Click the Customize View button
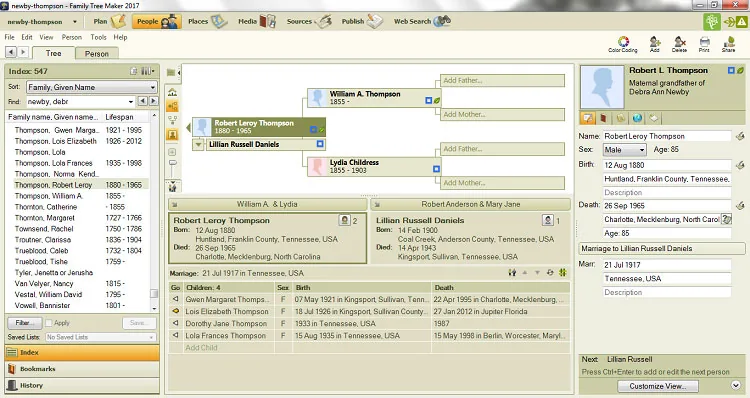 (x=658, y=386)
